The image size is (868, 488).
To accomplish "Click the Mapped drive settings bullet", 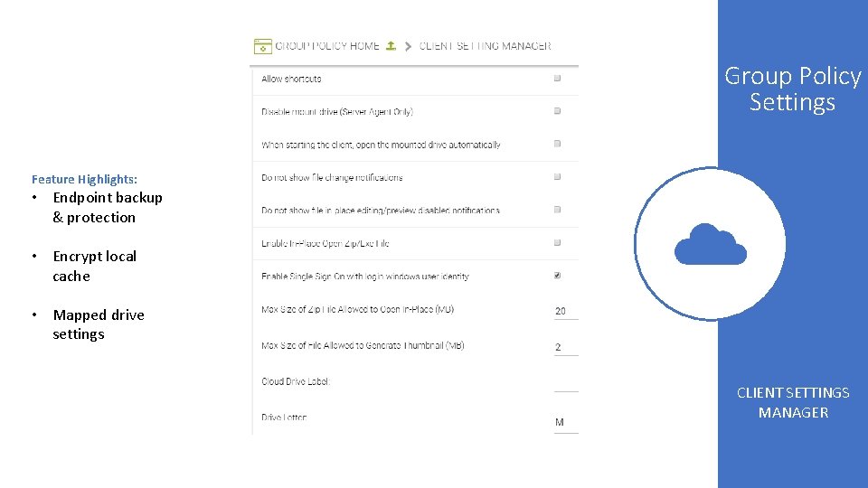I will [x=99, y=324].
